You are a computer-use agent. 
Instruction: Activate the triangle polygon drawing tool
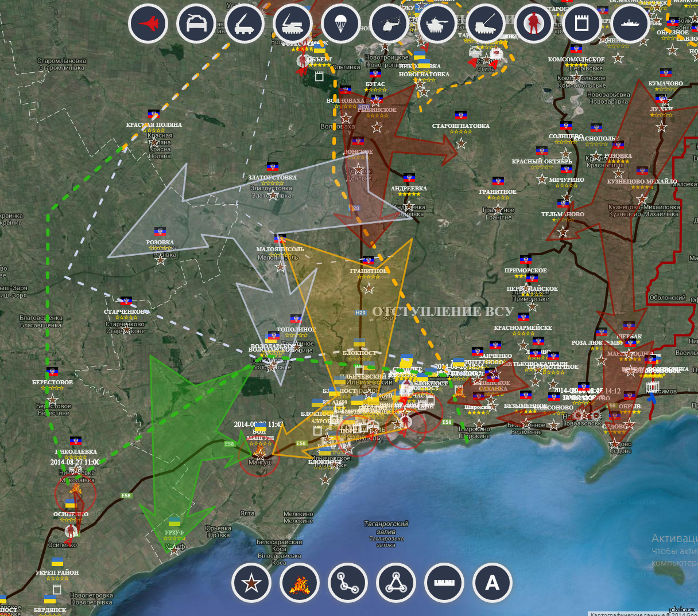(x=396, y=583)
